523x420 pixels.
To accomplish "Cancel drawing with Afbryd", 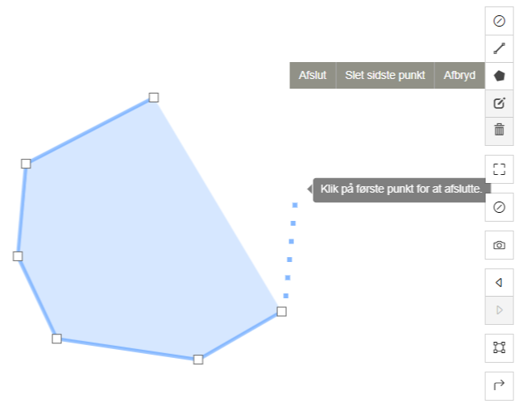I will 459,76.
